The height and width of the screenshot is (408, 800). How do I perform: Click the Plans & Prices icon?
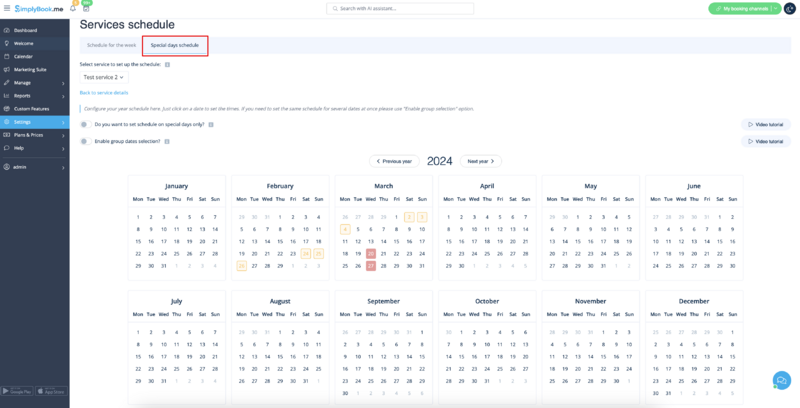(7, 135)
